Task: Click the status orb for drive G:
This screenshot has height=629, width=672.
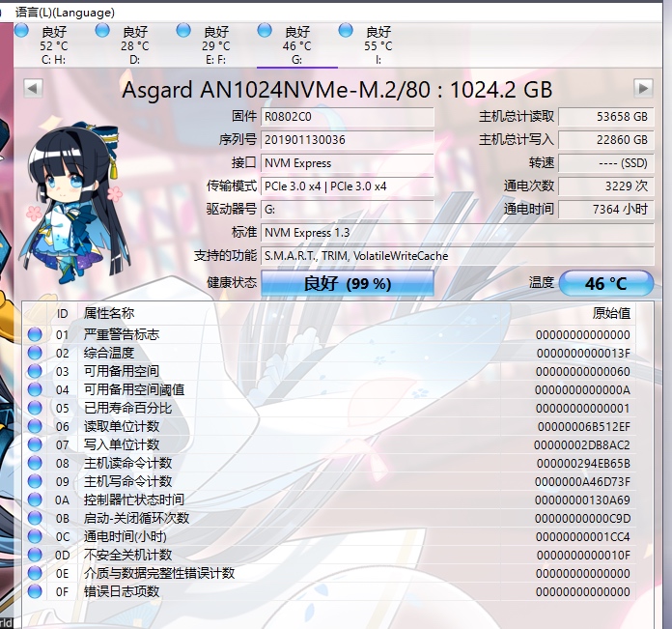Action: (x=265, y=31)
